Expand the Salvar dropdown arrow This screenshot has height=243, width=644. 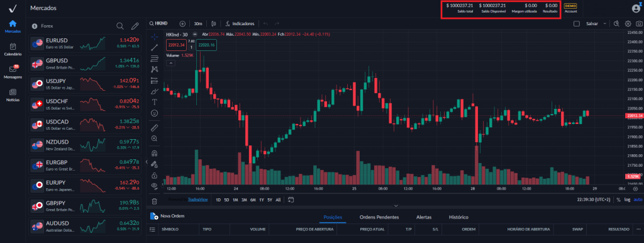604,24
